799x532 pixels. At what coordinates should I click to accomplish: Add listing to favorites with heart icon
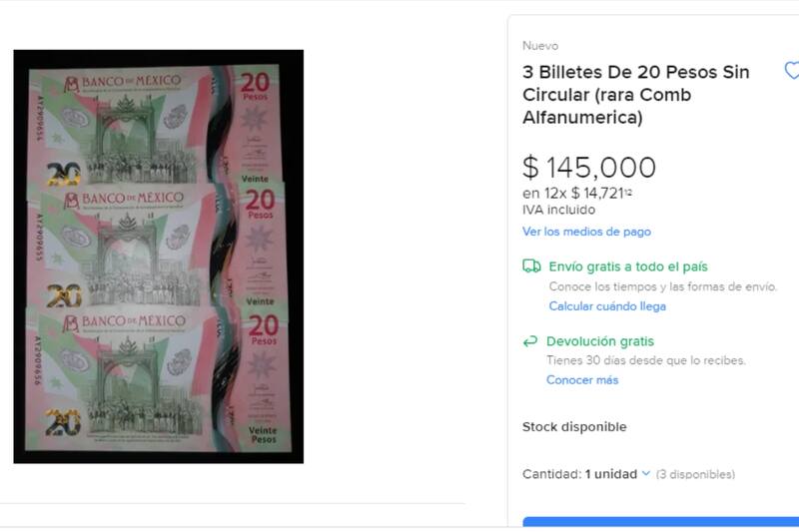click(792, 70)
